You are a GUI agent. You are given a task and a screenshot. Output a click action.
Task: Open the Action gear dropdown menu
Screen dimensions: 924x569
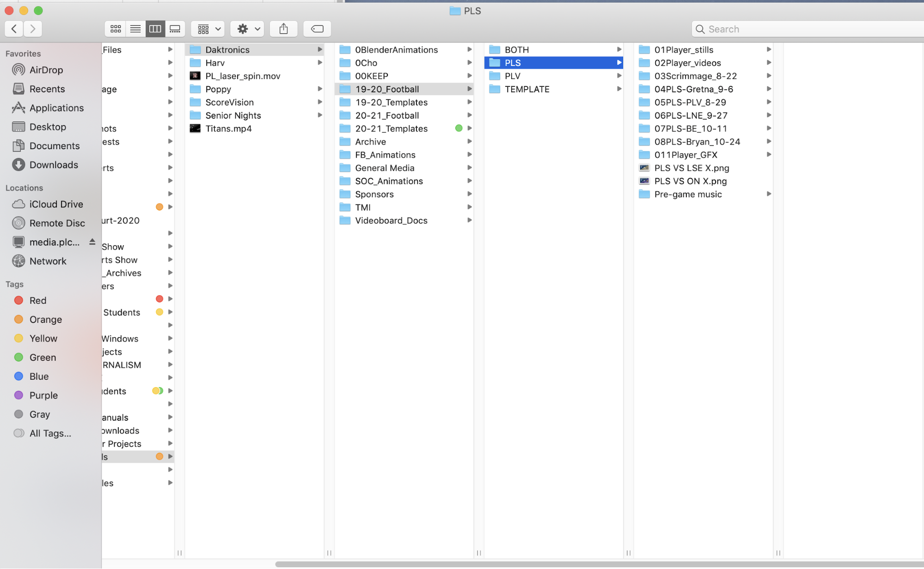click(x=248, y=29)
